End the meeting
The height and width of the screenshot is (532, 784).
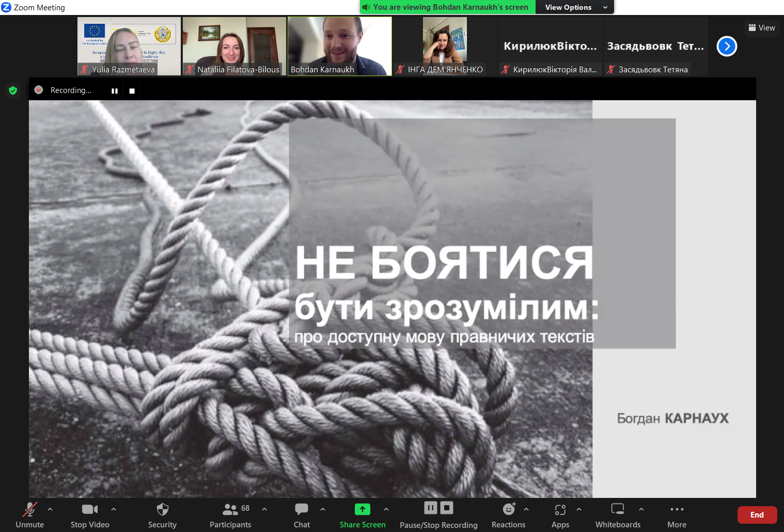point(757,515)
